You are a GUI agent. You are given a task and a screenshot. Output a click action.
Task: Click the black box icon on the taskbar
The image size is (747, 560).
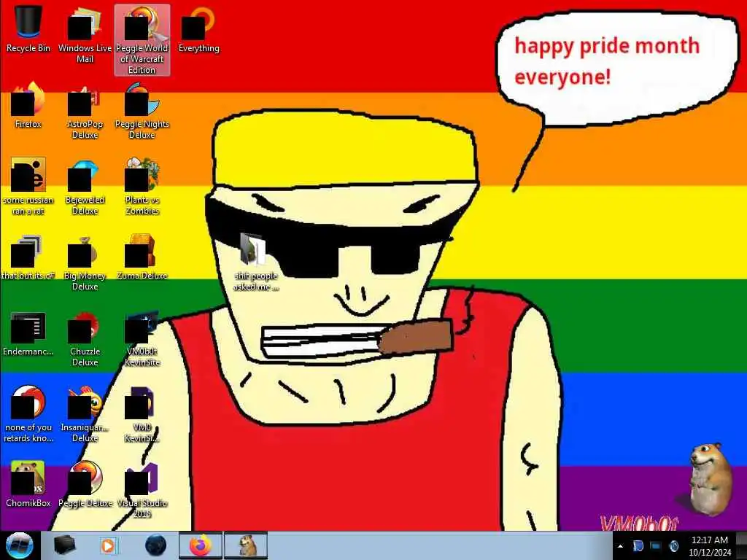coord(64,545)
